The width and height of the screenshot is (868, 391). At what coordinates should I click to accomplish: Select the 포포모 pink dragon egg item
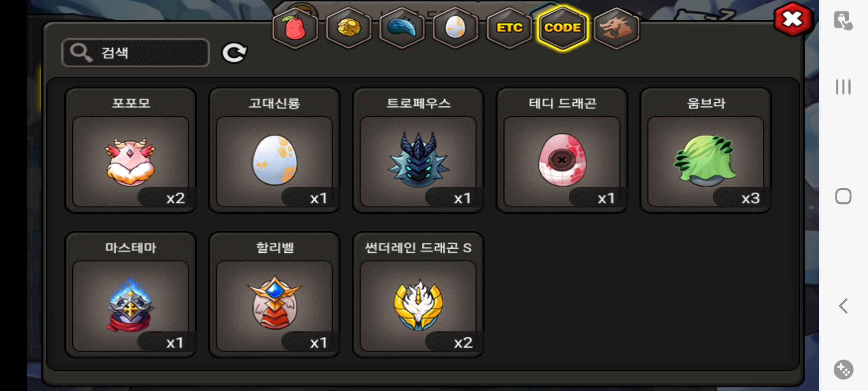tap(131, 150)
